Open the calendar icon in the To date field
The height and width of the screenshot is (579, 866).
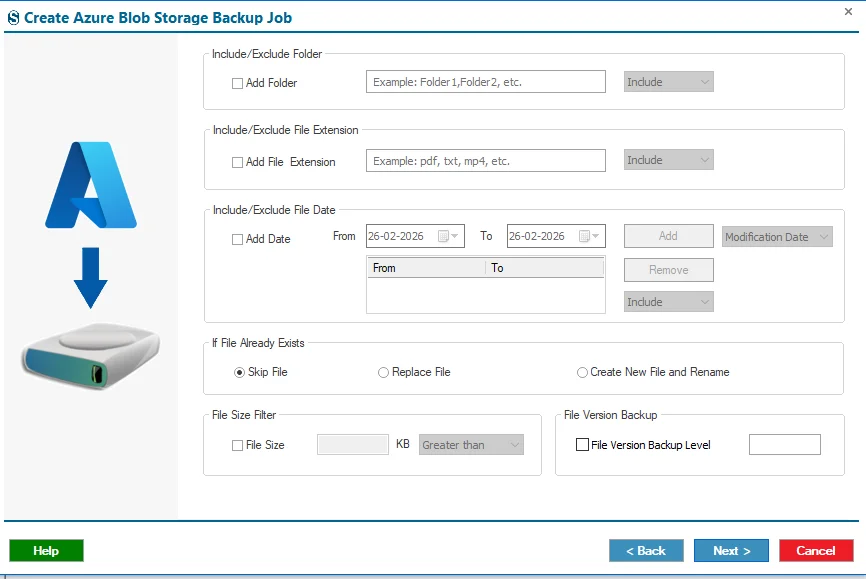pyautogui.click(x=584, y=236)
